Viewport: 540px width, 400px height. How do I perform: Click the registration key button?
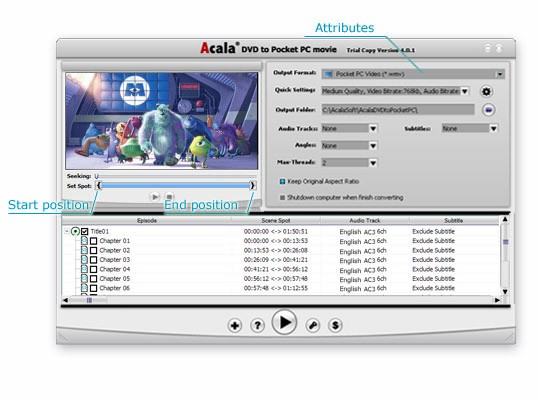click(313, 325)
